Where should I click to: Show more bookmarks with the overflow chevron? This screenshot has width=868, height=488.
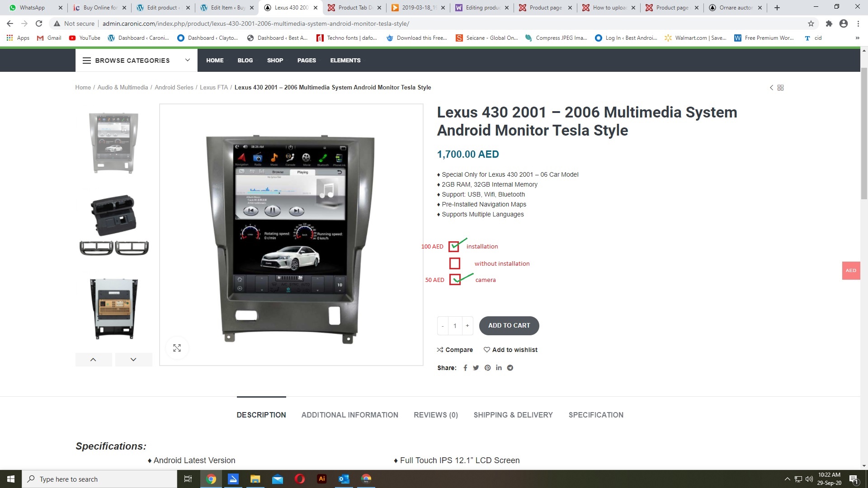click(857, 38)
